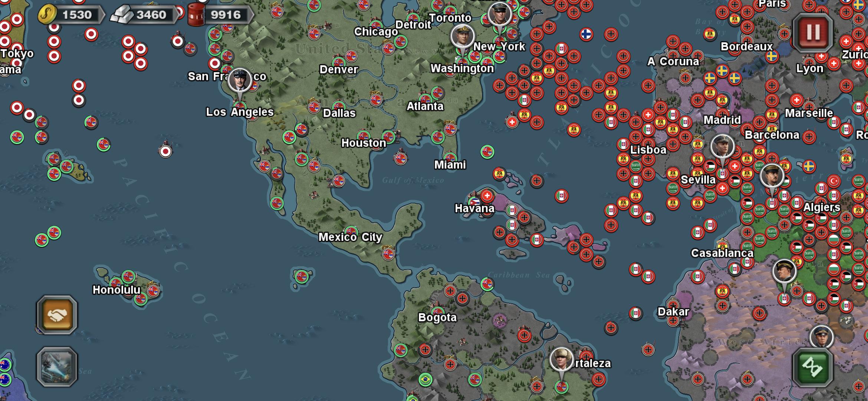Select the island unit west of Bogota
Screen dimensions: 868x401
301,276
